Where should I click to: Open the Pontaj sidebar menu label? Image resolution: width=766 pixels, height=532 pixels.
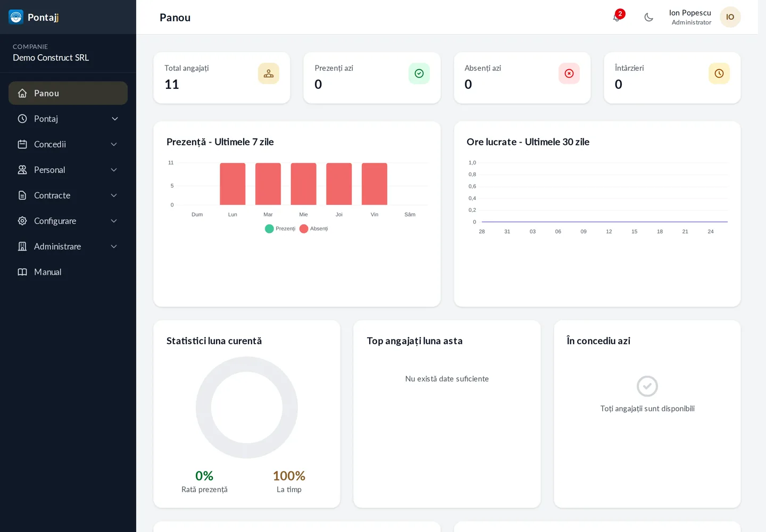tap(46, 119)
